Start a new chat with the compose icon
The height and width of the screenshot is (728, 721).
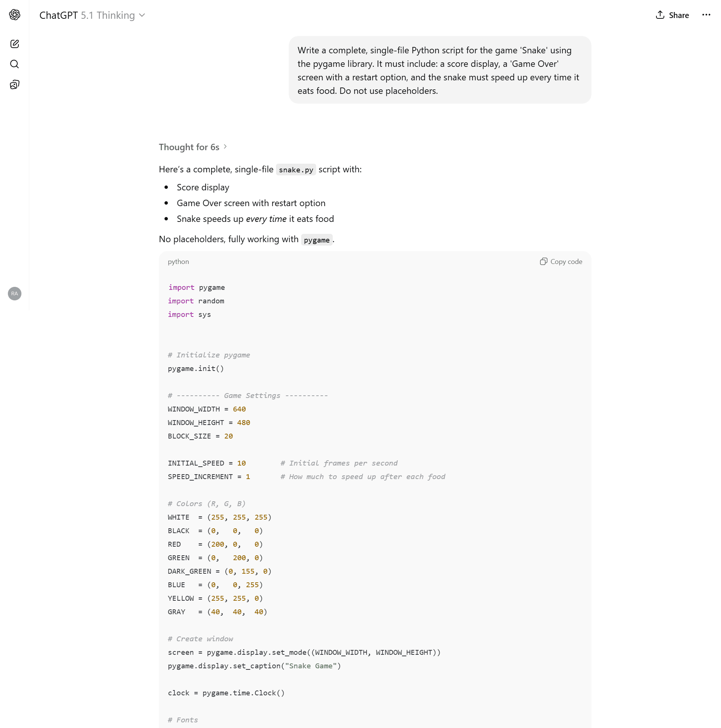(15, 44)
